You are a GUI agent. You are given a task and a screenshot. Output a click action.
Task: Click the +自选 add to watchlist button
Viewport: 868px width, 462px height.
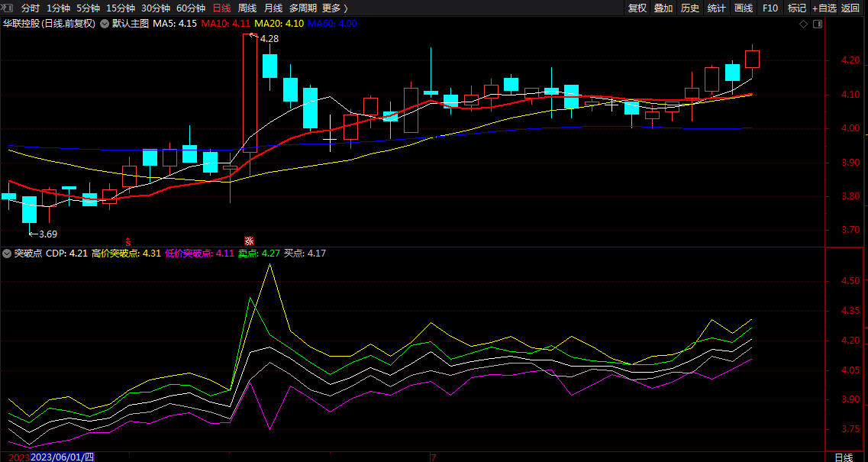[x=824, y=8]
